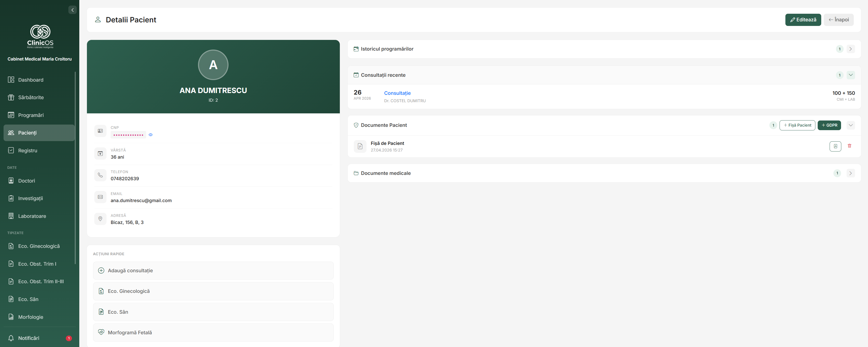Open the Doctori page
The height and width of the screenshot is (347, 868).
(39, 181)
